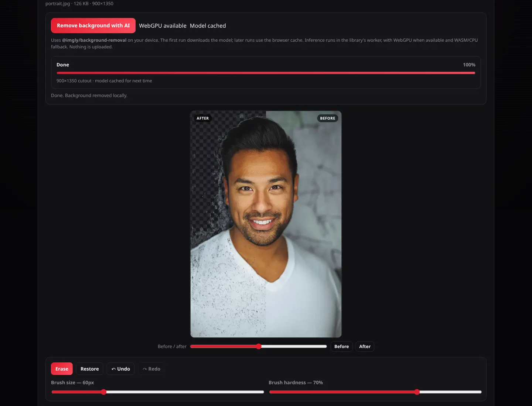
Task: Show the After view
Action: (x=365, y=347)
